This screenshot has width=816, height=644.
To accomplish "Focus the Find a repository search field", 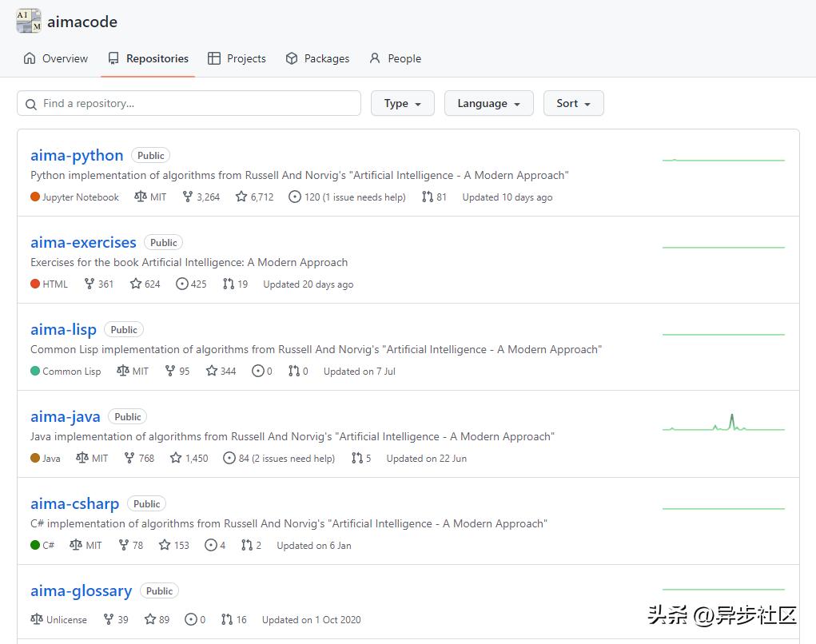I will (x=189, y=104).
